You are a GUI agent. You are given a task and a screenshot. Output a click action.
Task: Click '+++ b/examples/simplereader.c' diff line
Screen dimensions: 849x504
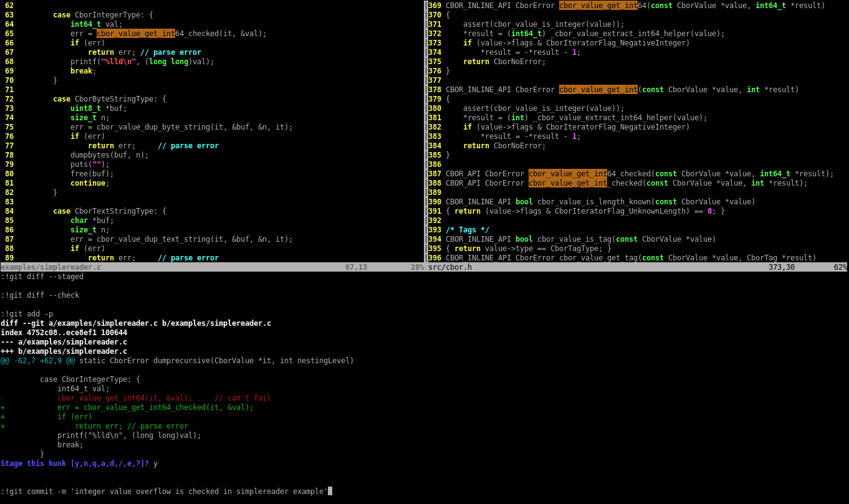tap(64, 351)
